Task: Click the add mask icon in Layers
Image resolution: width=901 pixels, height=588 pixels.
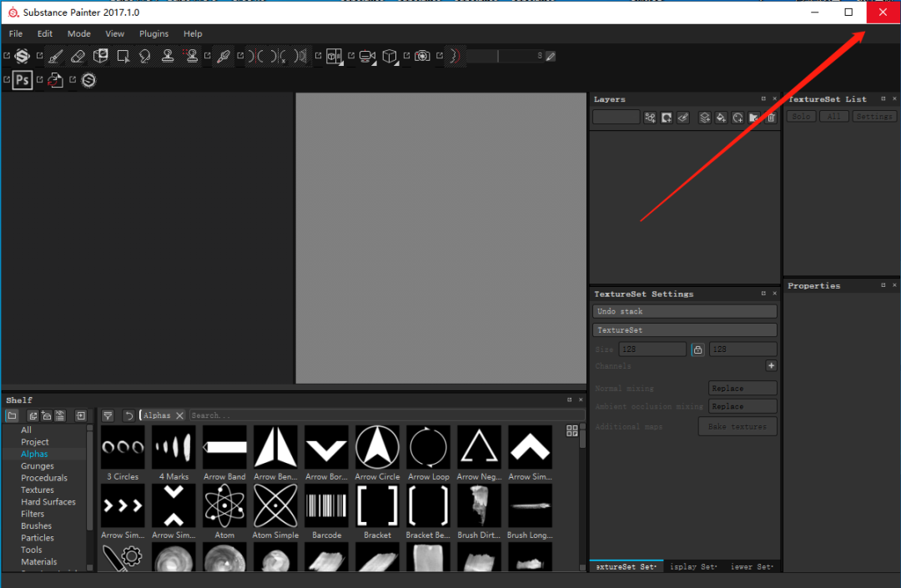Action: pyautogui.click(x=667, y=118)
